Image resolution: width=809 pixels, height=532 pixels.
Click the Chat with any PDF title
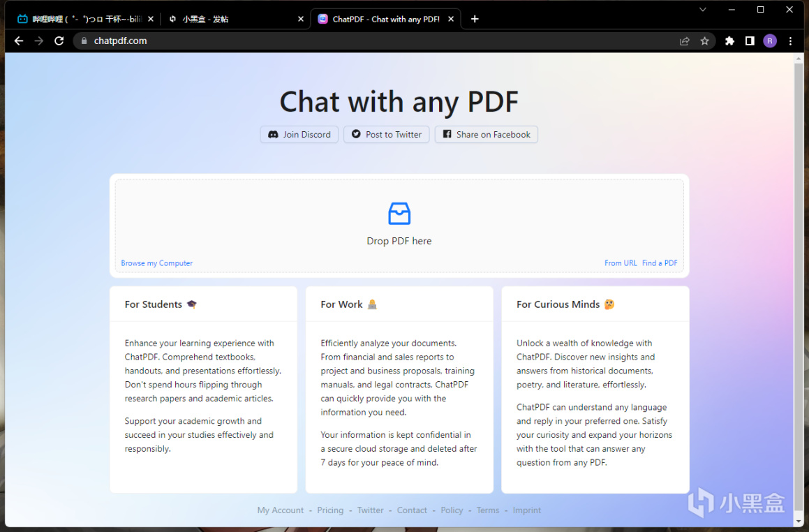coord(399,102)
